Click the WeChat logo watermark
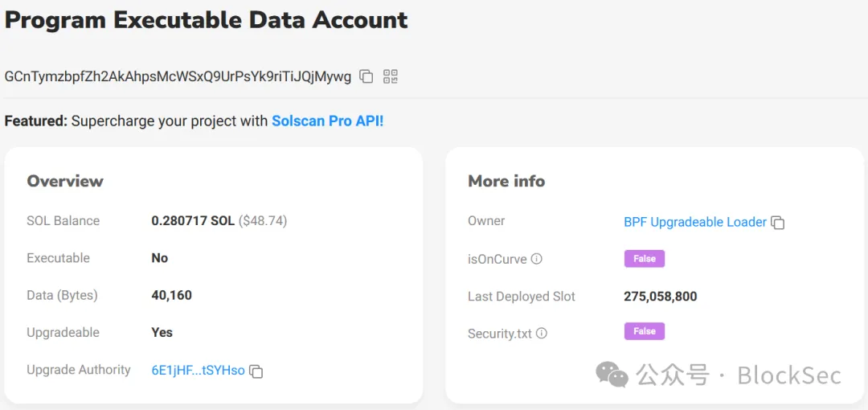 (612, 375)
